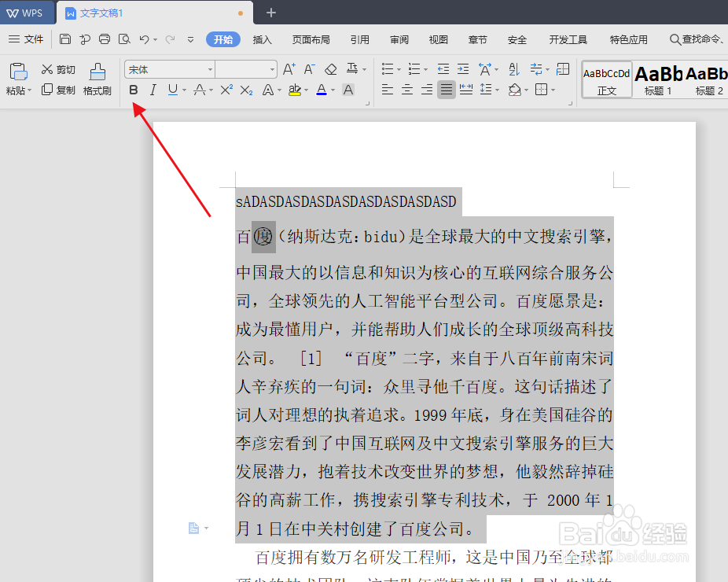The height and width of the screenshot is (582, 728).
Task: Click the Save icon in quick toolbar
Action: (x=65, y=39)
